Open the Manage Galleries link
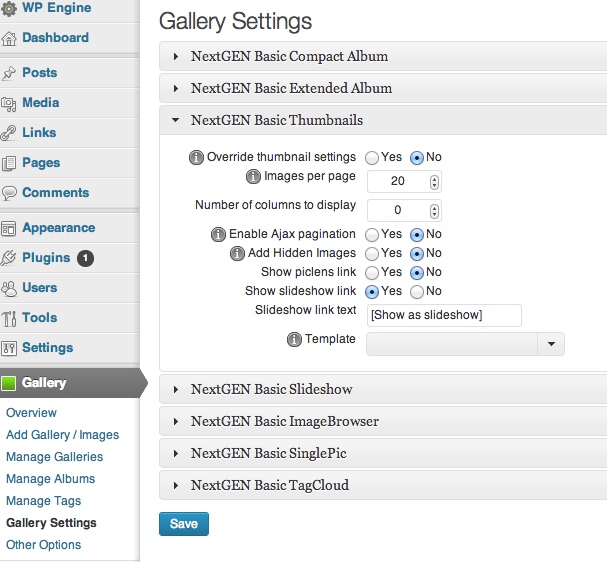This screenshot has height=562, width=607. click(x=55, y=457)
